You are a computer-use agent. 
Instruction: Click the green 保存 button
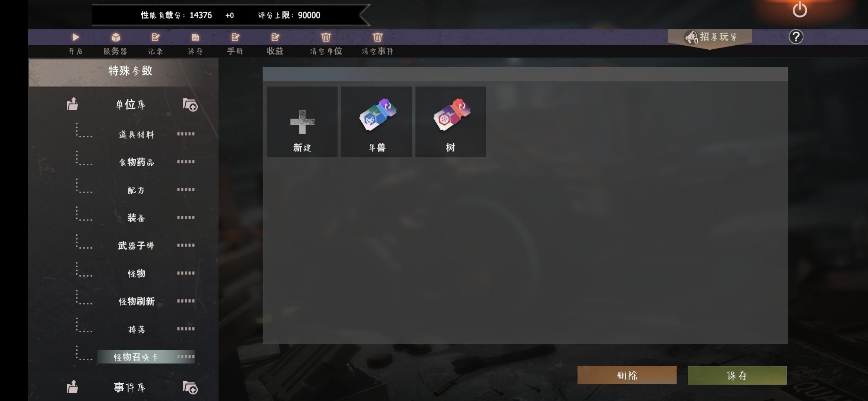click(737, 375)
